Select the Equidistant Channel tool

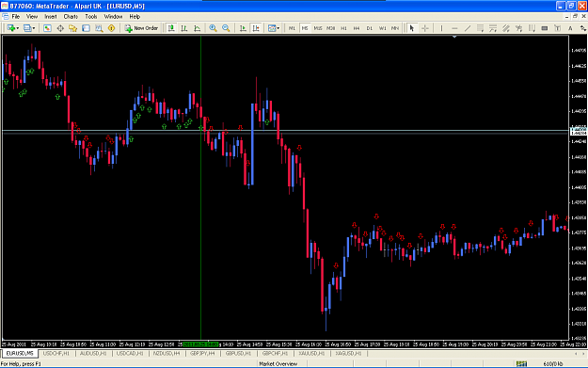480,28
